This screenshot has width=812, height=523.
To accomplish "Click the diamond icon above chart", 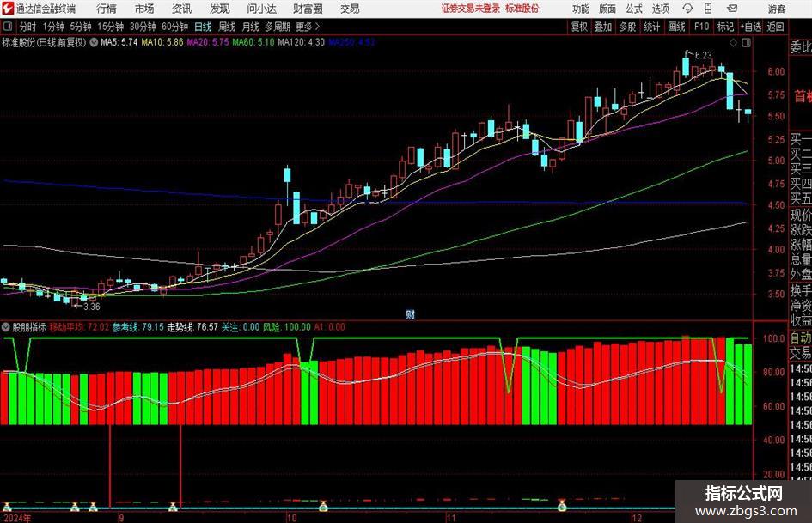I will pos(733,43).
